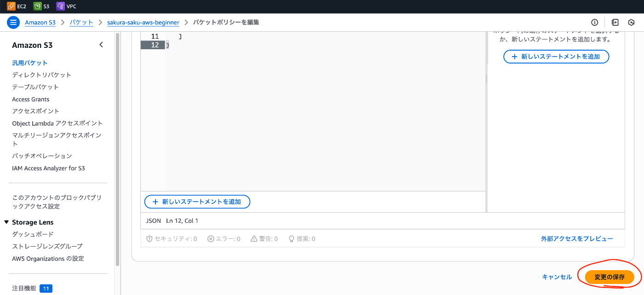Screen dimensions: 644x295
Task: Open Storage Lens ダッシュボード
Action: click(x=33, y=234)
